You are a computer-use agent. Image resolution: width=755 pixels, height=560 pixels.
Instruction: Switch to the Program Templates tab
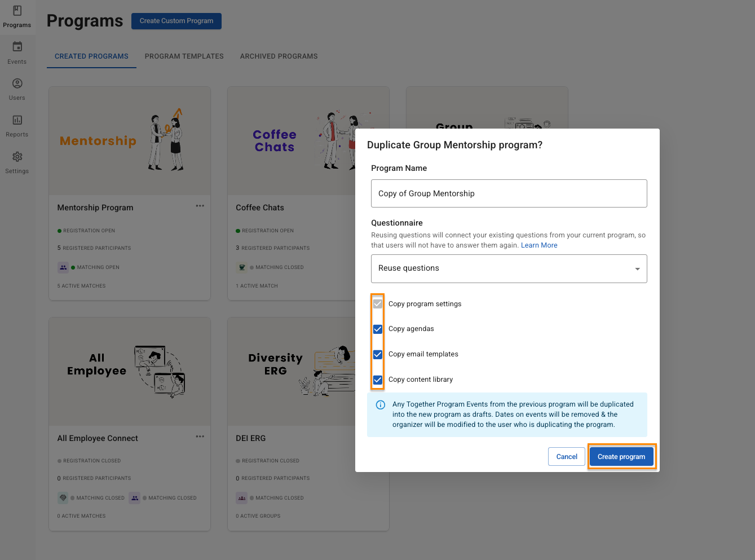pyautogui.click(x=184, y=56)
